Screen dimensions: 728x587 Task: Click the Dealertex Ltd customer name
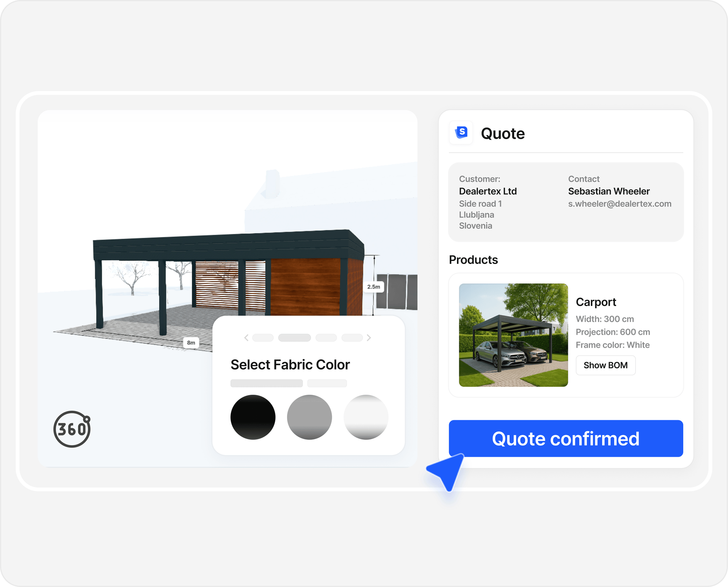pos(488,191)
